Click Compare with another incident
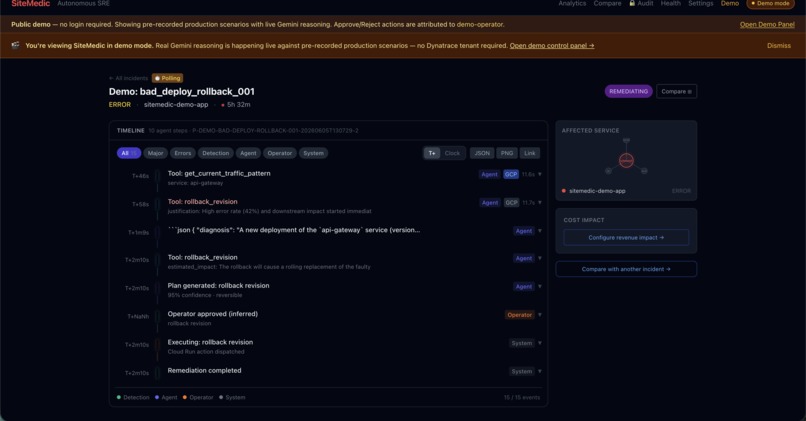 (626, 269)
